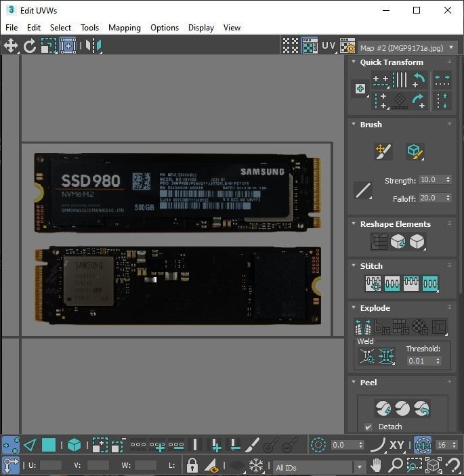Open the Tools menu

pos(89,28)
